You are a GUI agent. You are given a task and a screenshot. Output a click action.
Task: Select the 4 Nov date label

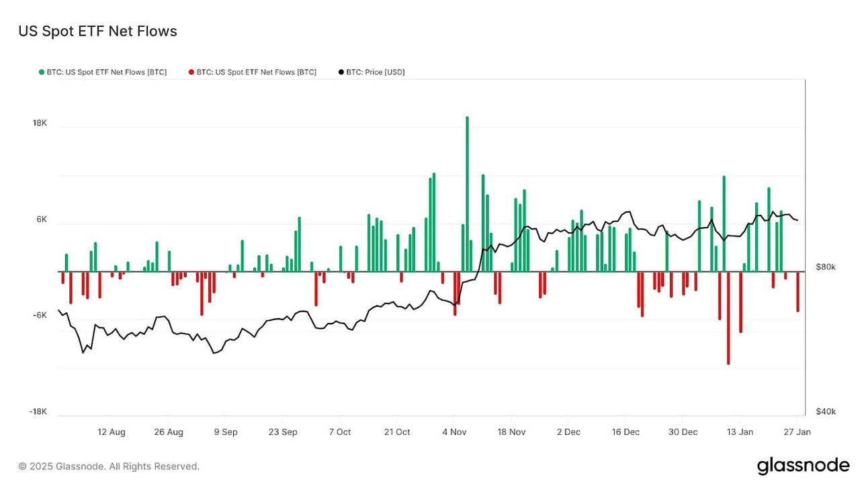click(454, 432)
